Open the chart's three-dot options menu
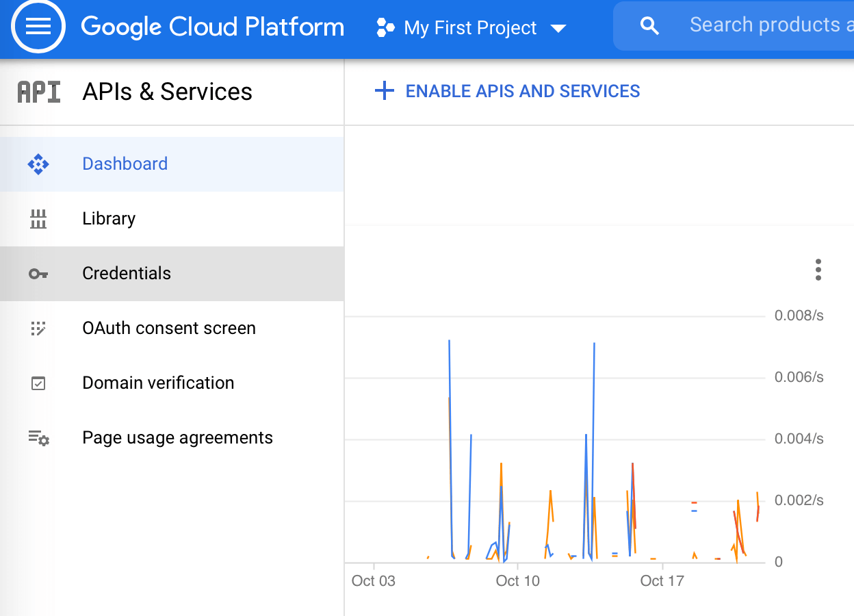 pos(818,270)
